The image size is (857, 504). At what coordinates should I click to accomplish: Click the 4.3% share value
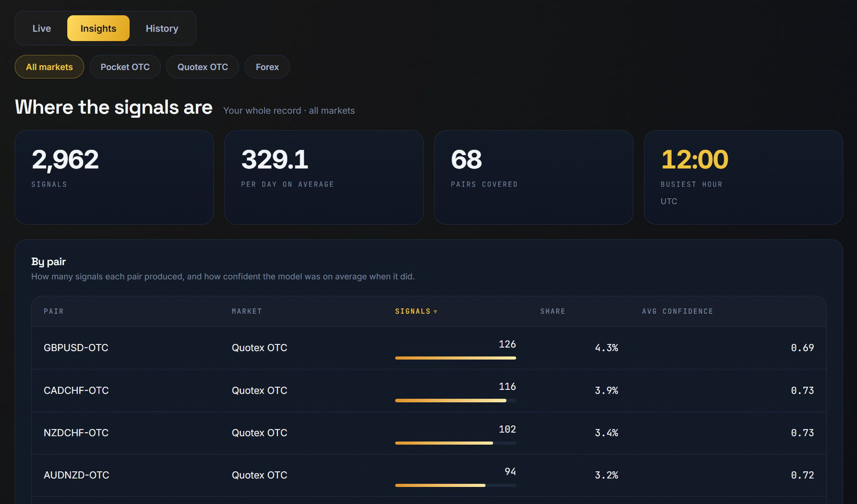[606, 348]
